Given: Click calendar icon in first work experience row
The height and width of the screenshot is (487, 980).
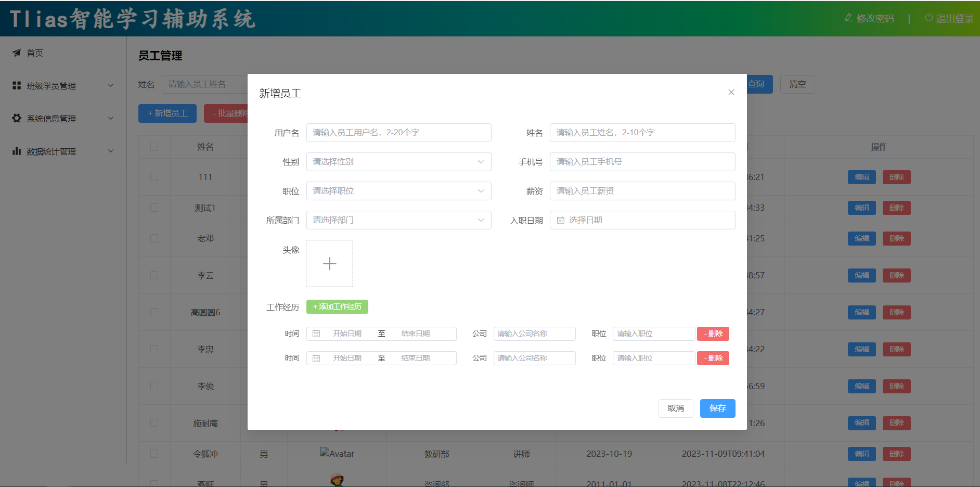Looking at the screenshot, I should 316,334.
